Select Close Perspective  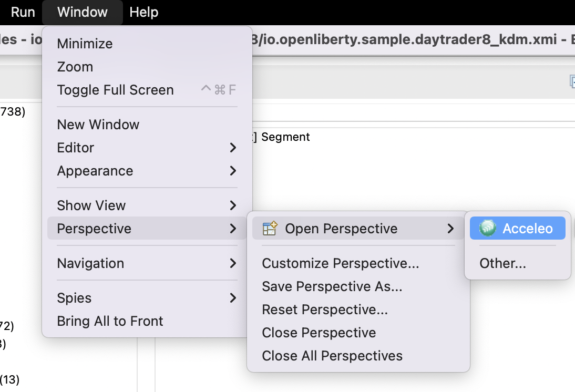(319, 333)
